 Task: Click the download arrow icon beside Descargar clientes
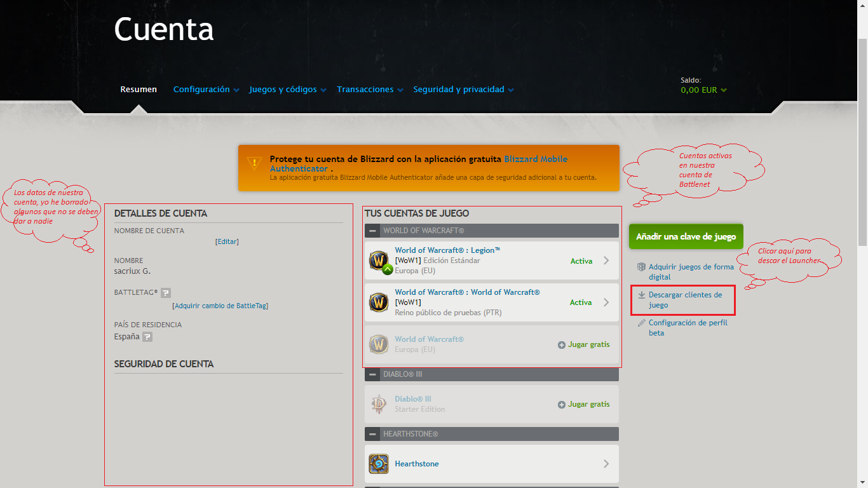pyautogui.click(x=642, y=295)
